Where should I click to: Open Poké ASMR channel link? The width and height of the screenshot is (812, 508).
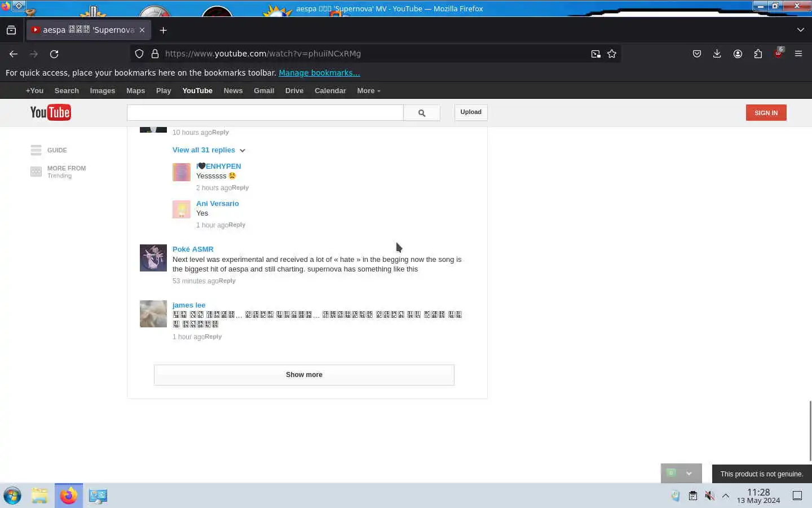pos(193,249)
